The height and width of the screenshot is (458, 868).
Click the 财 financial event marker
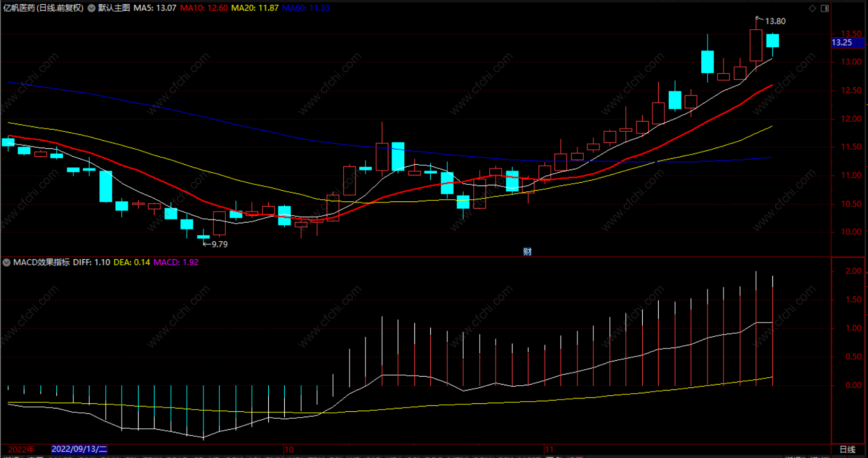527,252
